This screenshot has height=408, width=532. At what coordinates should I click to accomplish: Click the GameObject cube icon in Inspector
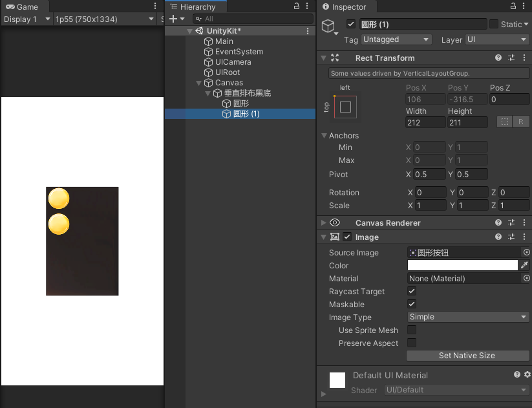(328, 26)
